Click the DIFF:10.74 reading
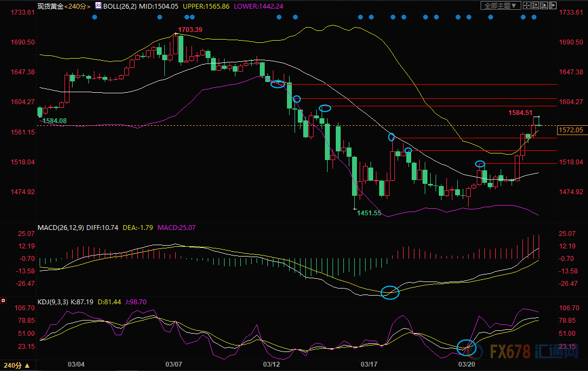The width and height of the screenshot is (588, 371). click(x=103, y=228)
